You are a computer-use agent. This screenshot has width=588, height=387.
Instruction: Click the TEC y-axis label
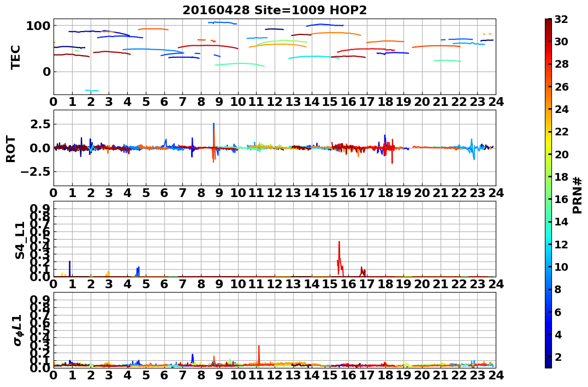15,57
